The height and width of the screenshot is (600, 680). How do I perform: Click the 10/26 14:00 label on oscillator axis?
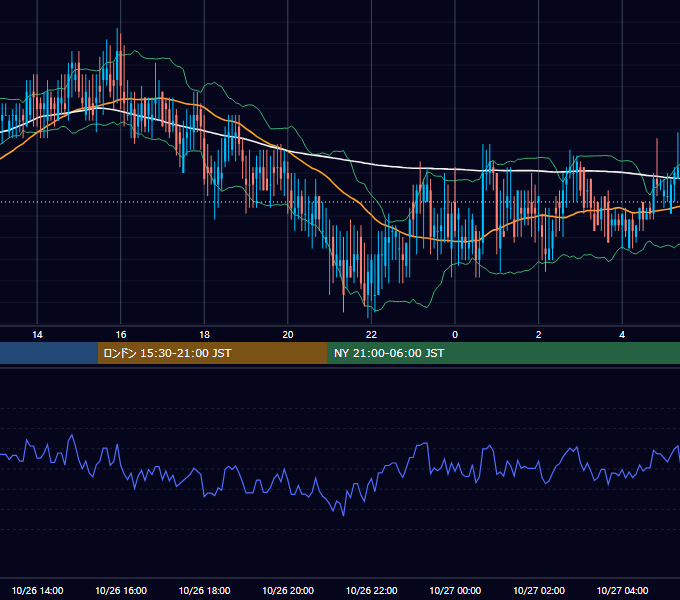(x=37, y=590)
